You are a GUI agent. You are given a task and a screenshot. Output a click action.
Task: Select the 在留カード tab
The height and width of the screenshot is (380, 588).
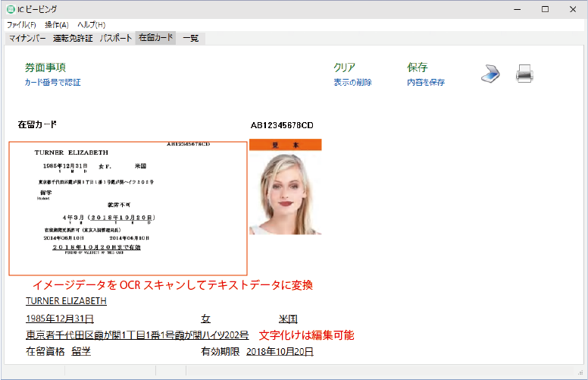pos(155,38)
